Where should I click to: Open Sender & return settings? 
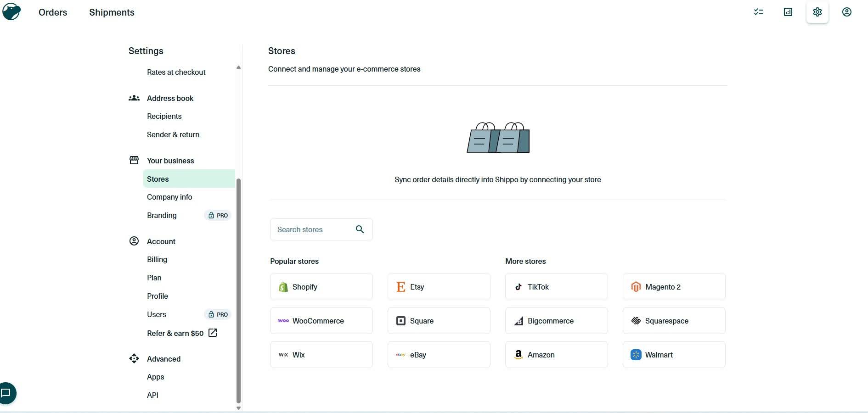click(173, 134)
